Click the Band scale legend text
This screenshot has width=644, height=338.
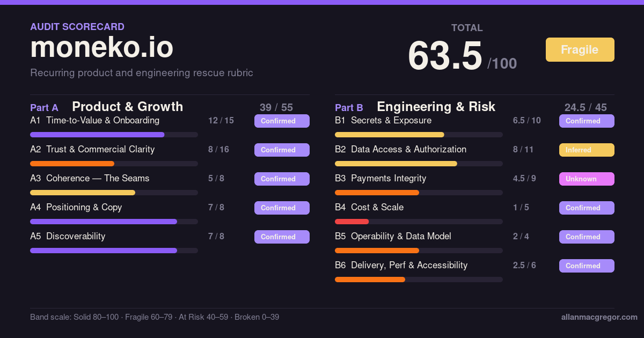pos(155,317)
